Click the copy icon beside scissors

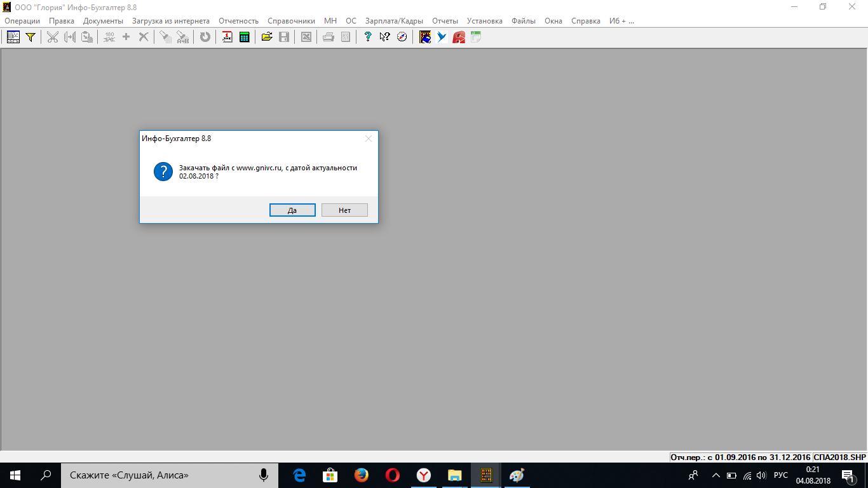coord(70,37)
